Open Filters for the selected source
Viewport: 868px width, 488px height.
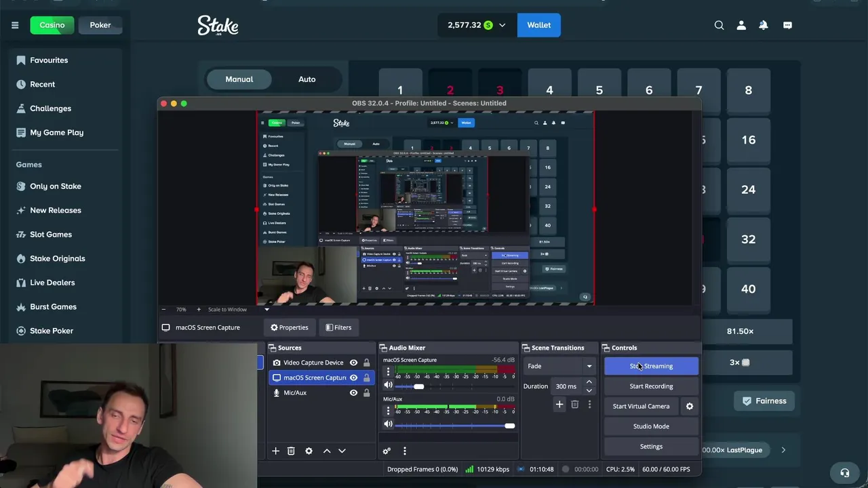point(338,327)
